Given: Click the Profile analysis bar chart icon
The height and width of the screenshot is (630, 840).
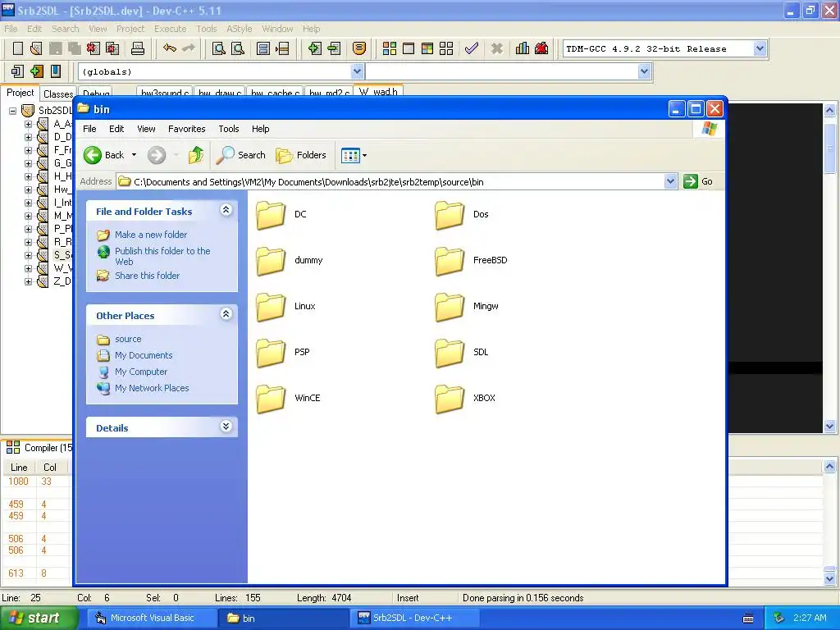Looking at the screenshot, I should [x=523, y=48].
